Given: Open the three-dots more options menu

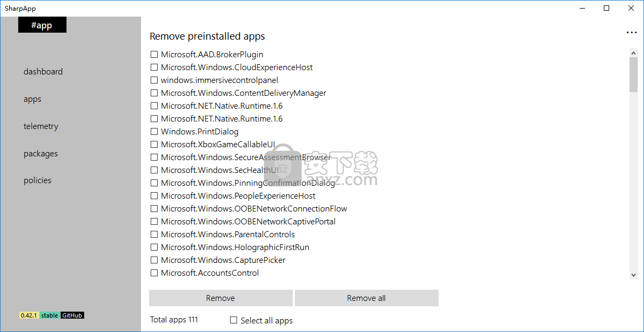Looking at the screenshot, I should tap(632, 33).
